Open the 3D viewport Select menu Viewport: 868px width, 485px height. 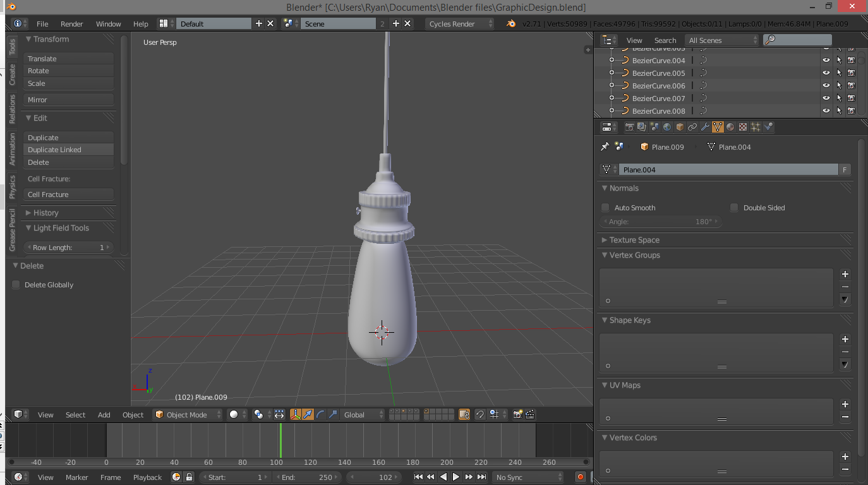pyautogui.click(x=75, y=414)
